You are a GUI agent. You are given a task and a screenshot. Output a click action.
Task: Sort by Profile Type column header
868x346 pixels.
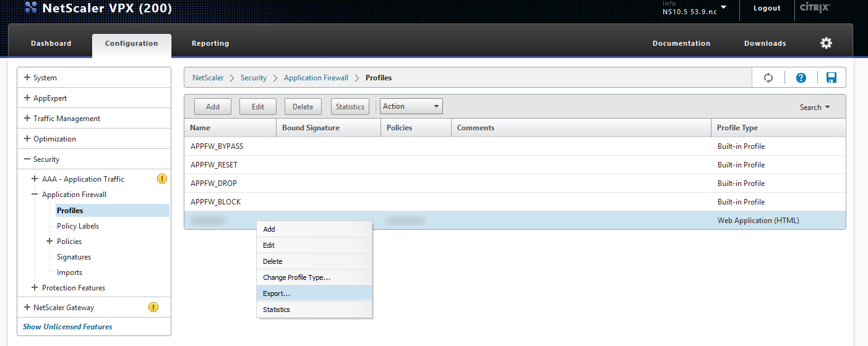[778, 128]
